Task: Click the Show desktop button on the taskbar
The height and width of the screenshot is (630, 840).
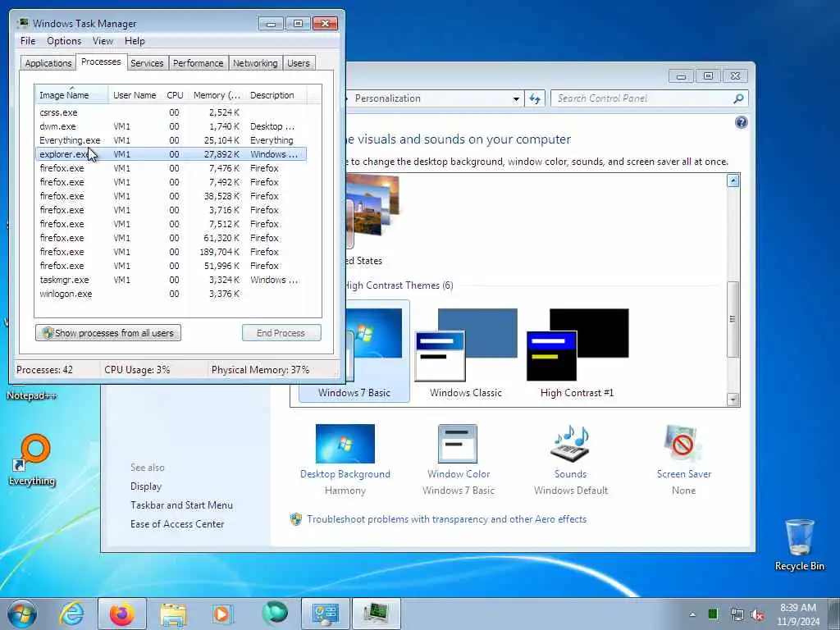Action: [834, 614]
